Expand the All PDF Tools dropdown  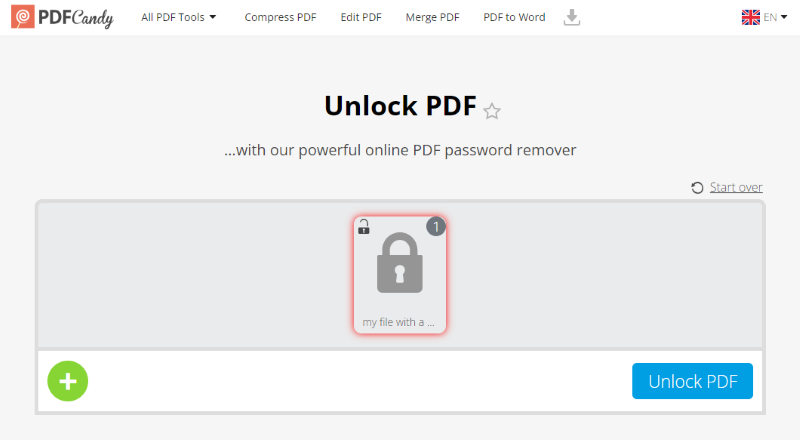[x=179, y=17]
